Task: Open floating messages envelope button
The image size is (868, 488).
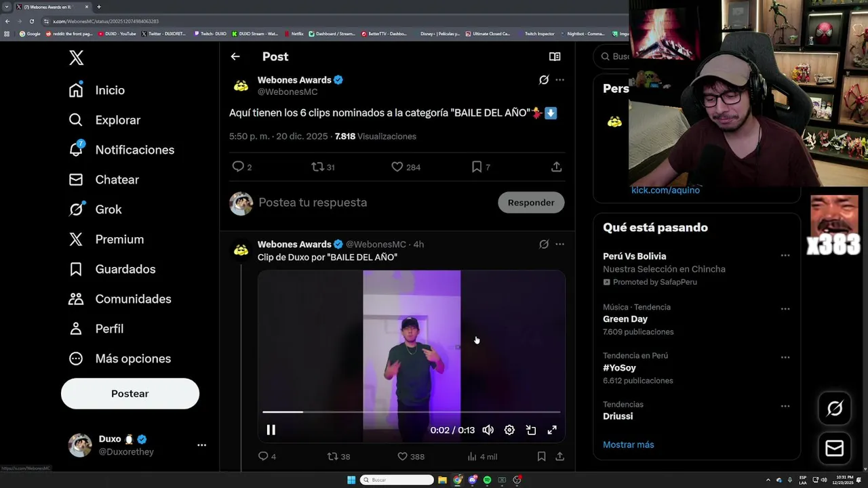Action: [x=835, y=448]
